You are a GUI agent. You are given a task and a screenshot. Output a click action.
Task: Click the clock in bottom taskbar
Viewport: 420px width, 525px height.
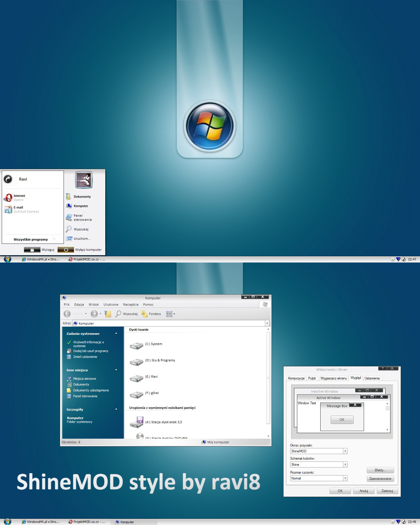click(x=412, y=522)
